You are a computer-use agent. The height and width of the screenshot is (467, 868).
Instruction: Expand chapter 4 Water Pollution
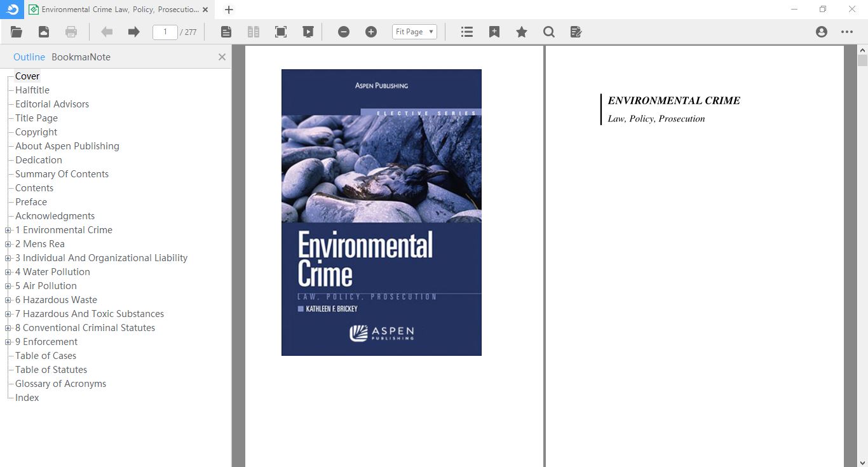(8, 272)
